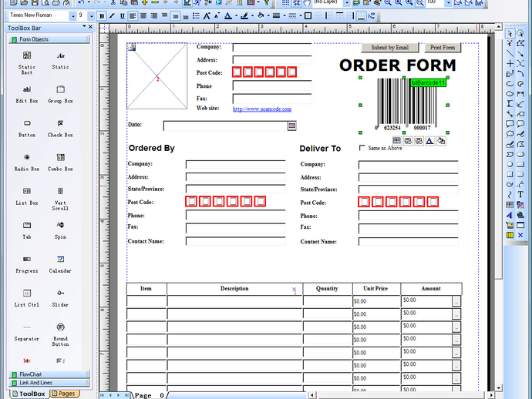This screenshot has width=532, height=399.
Task: Open the undo history dropdown arrow
Action: pyautogui.click(x=89, y=3)
